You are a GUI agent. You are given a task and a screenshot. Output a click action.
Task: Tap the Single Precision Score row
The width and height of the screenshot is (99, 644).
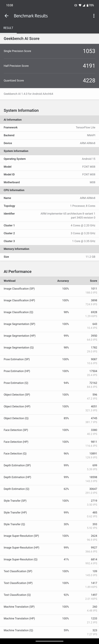[x=49, y=51]
